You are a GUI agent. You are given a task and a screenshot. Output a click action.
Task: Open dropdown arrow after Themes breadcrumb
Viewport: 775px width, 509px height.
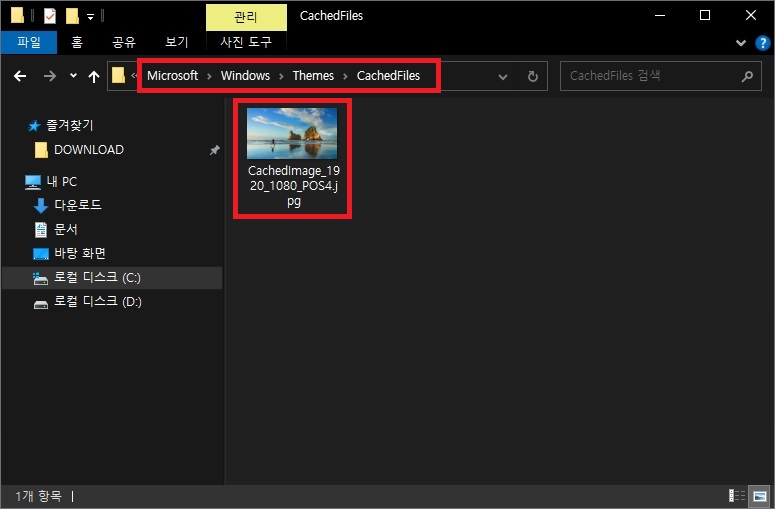point(345,76)
